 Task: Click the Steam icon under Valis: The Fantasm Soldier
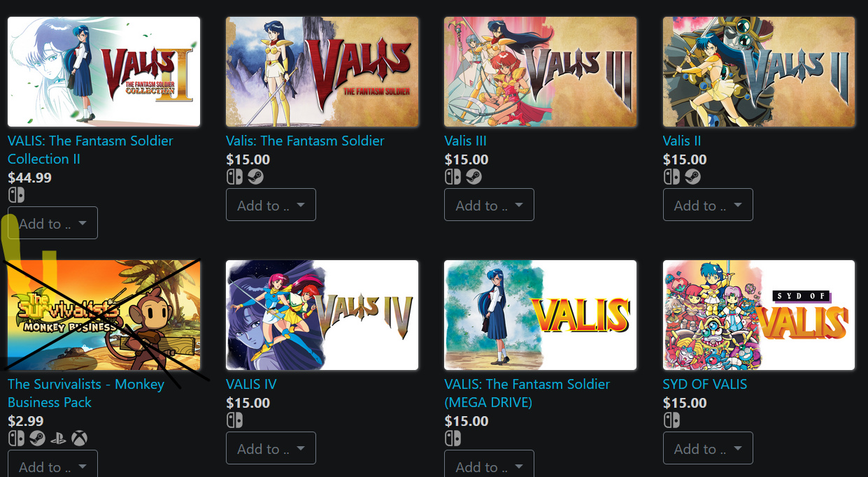click(255, 177)
